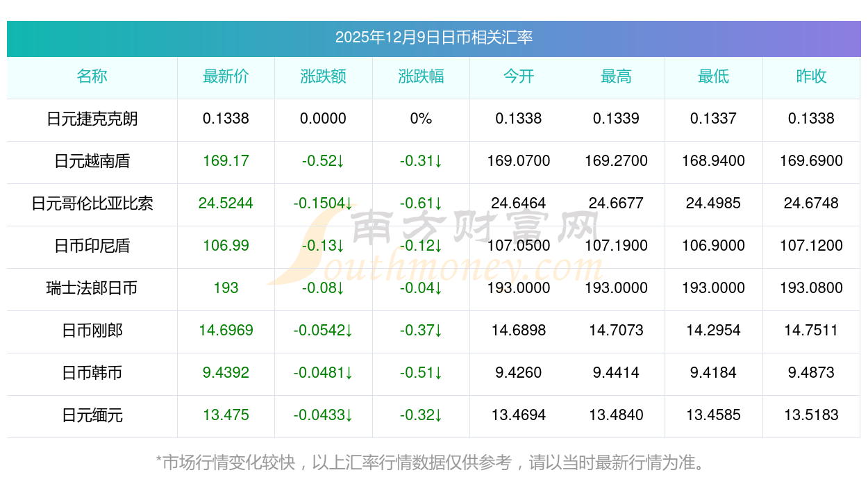
Task: Click change amount -0.13↓
Action: (324, 246)
